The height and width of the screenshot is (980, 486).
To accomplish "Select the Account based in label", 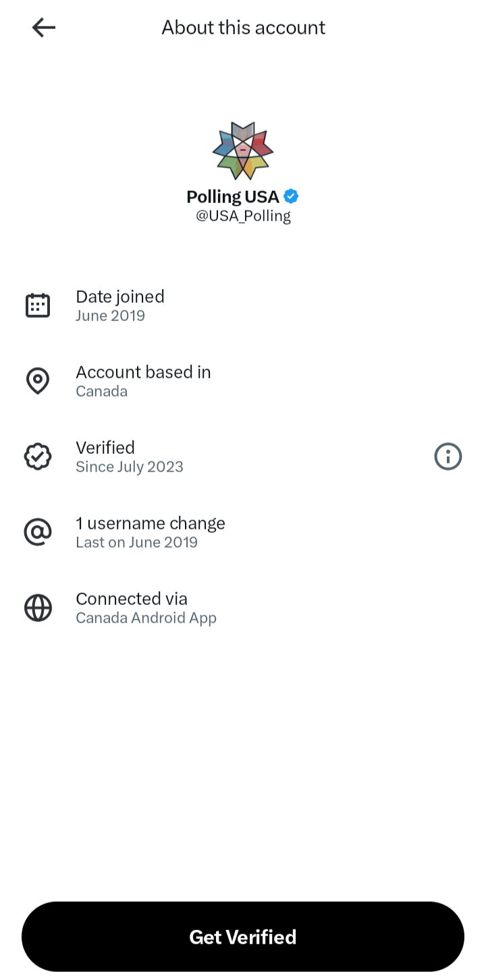I will (143, 372).
